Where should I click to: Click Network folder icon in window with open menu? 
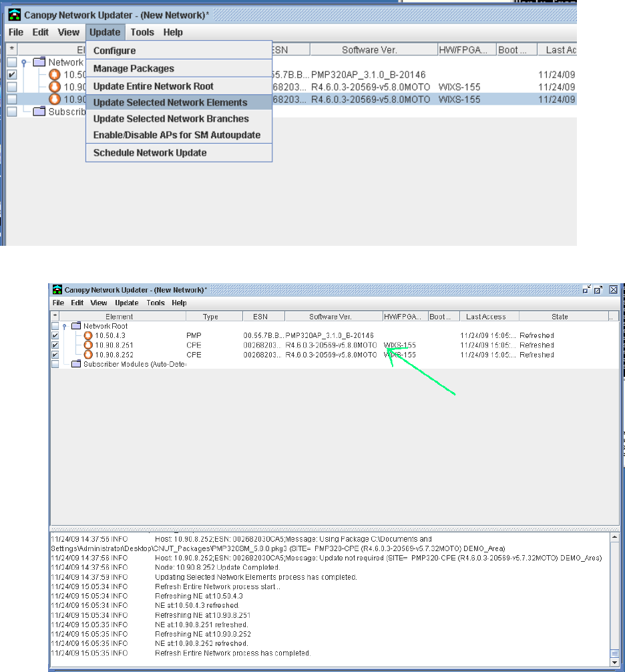[x=39, y=62]
